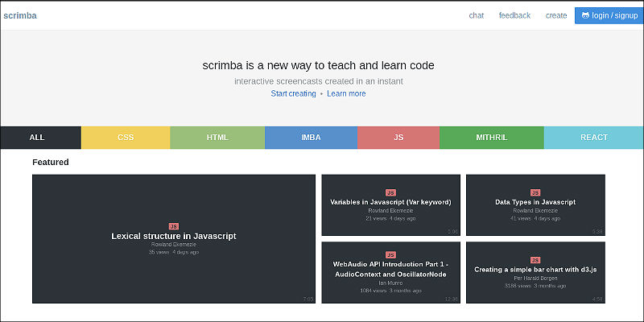The image size is (644, 322).
Task: Click Rowland Ekemezie under Data Types card
Action: click(535, 211)
